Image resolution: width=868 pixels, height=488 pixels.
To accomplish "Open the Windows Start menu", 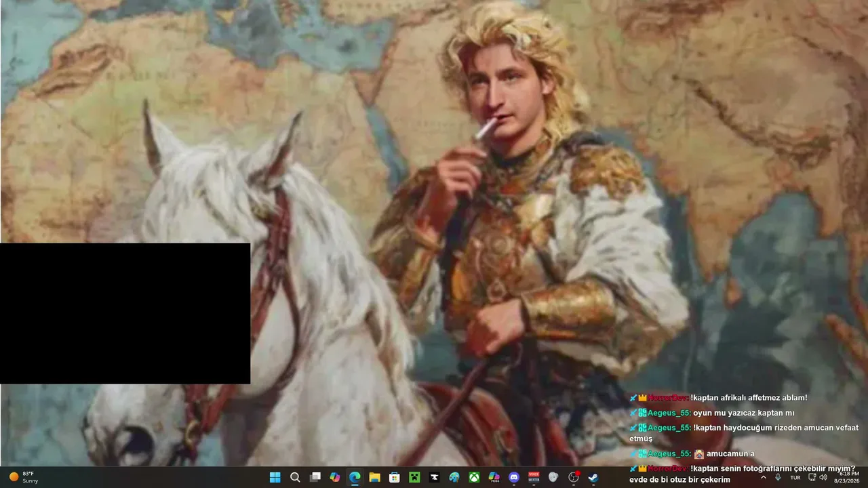I will pos(275,477).
